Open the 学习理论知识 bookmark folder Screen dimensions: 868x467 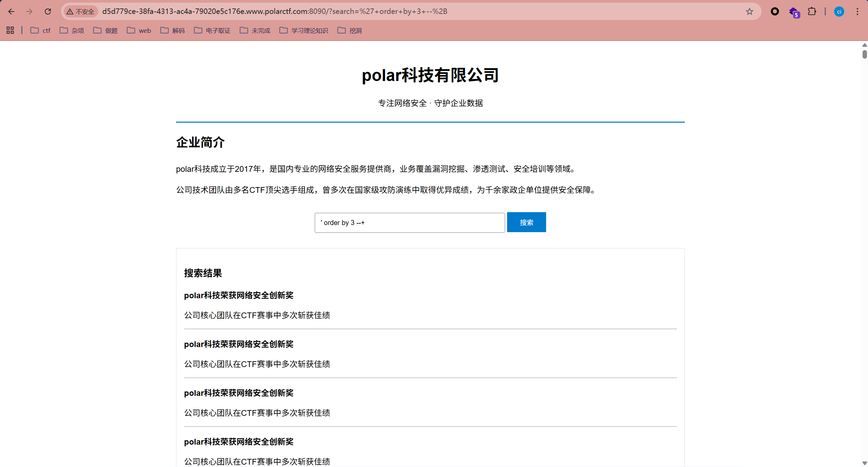point(304,31)
